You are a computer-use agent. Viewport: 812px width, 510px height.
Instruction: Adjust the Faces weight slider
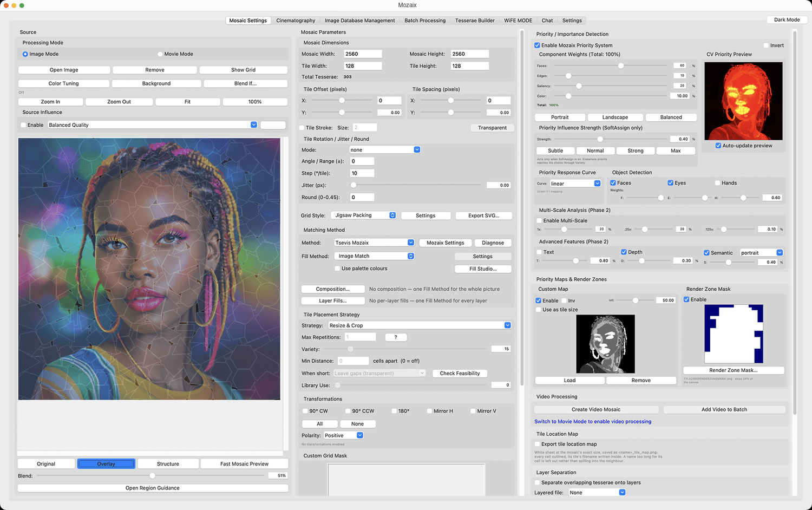tap(621, 66)
